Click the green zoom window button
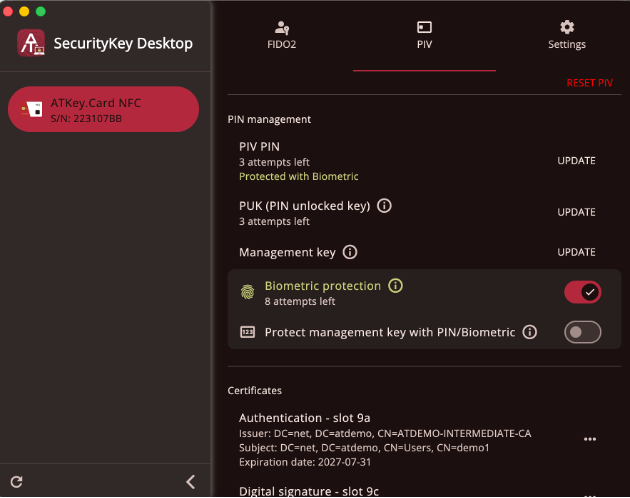The image size is (630, 498). 41,11
